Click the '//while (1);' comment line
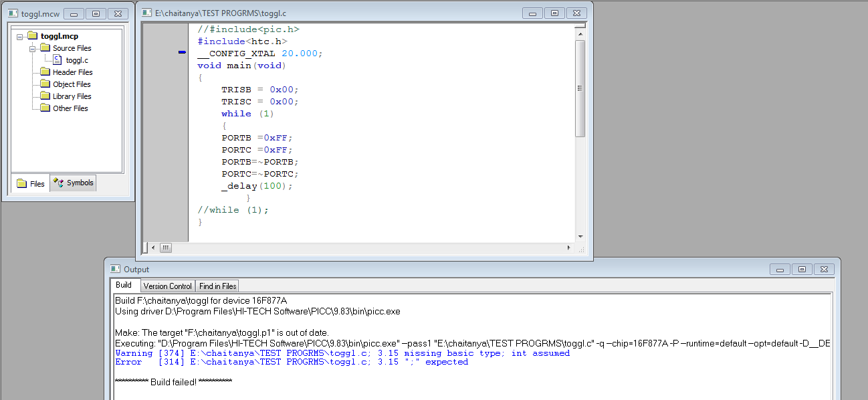 233,210
